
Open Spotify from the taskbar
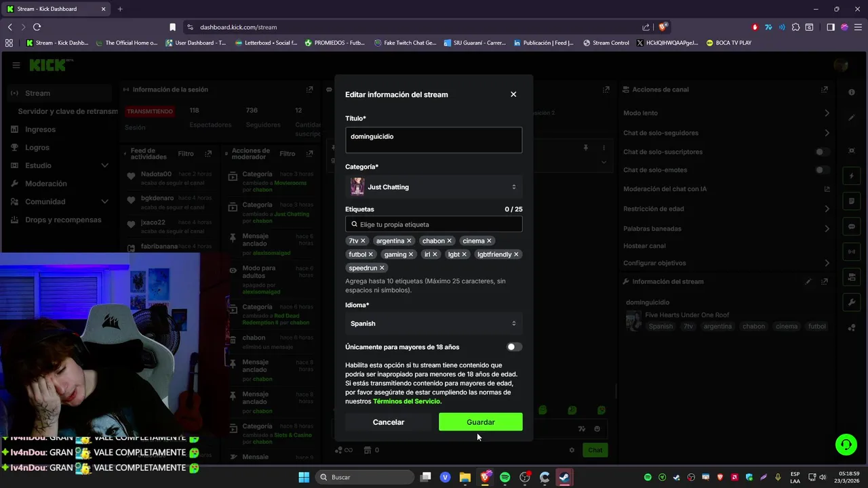[x=505, y=477]
